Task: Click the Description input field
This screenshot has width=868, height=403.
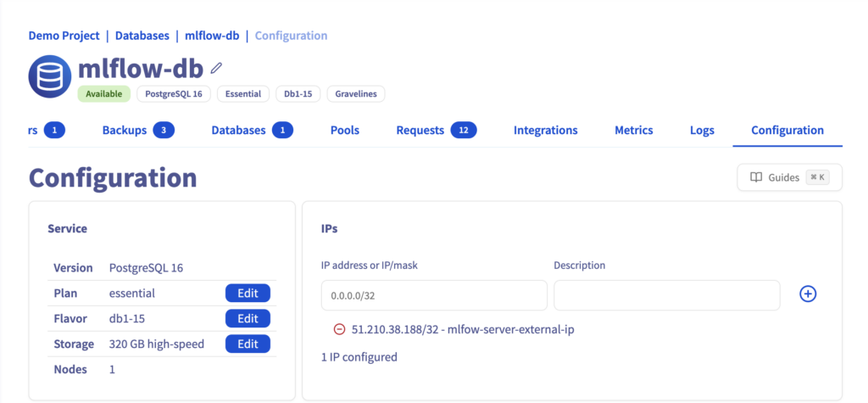Action: tap(667, 295)
